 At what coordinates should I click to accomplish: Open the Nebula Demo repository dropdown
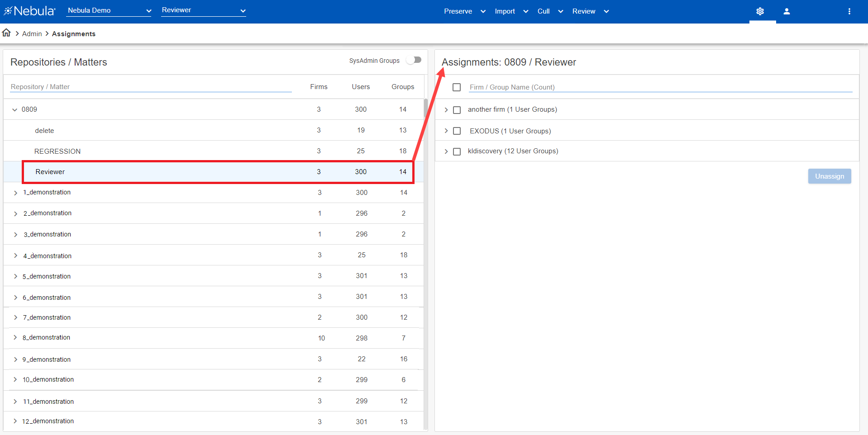coord(109,10)
